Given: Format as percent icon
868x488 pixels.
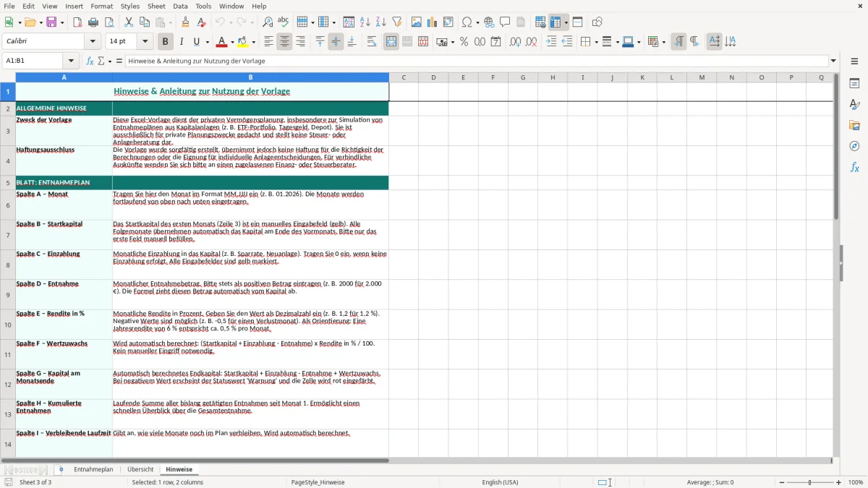Looking at the screenshot, I should [x=464, y=42].
